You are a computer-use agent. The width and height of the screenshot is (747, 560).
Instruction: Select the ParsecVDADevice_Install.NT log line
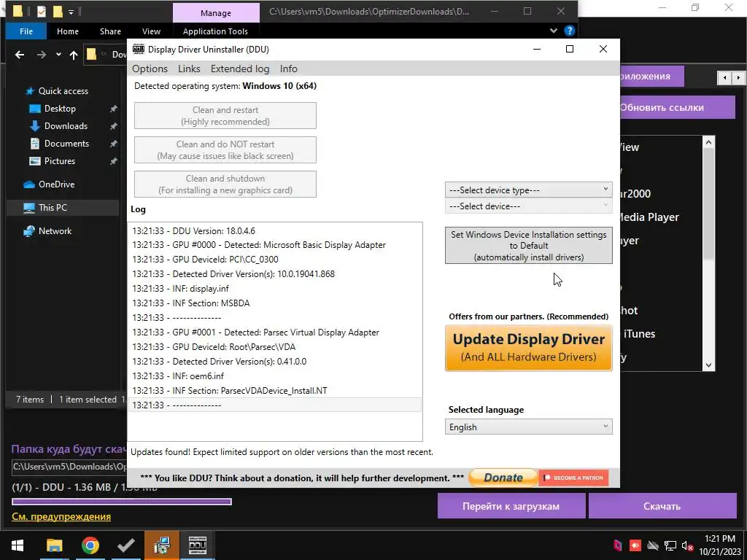coord(275,391)
